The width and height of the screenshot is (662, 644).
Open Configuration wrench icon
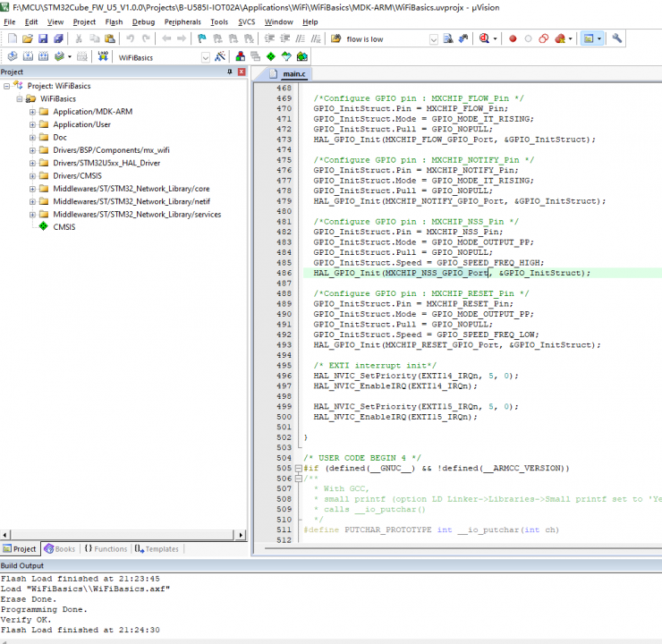617,38
